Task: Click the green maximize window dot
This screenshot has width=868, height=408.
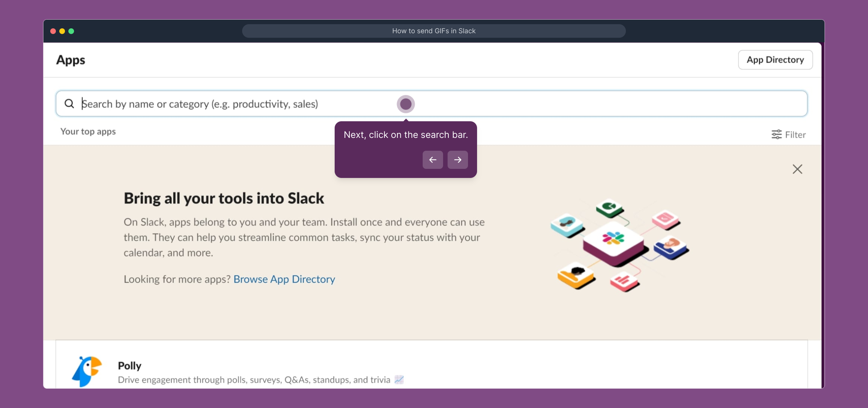Action: pos(71,31)
